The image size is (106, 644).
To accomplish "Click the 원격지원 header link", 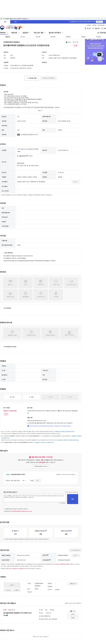I will 94,25.
